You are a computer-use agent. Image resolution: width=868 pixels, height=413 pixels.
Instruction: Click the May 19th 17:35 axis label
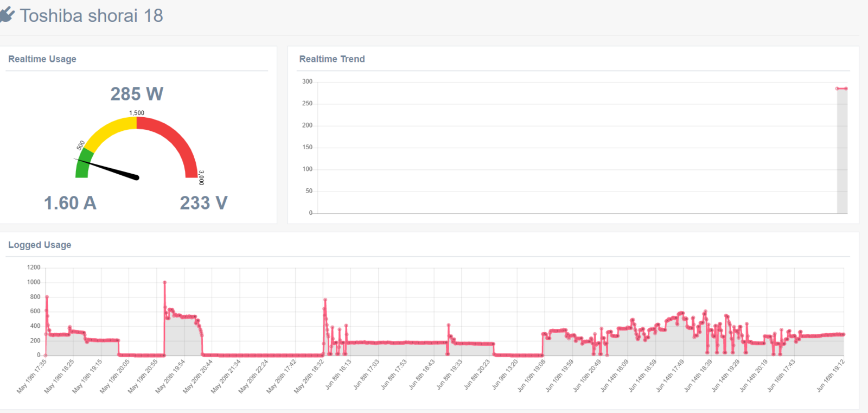tap(31, 376)
